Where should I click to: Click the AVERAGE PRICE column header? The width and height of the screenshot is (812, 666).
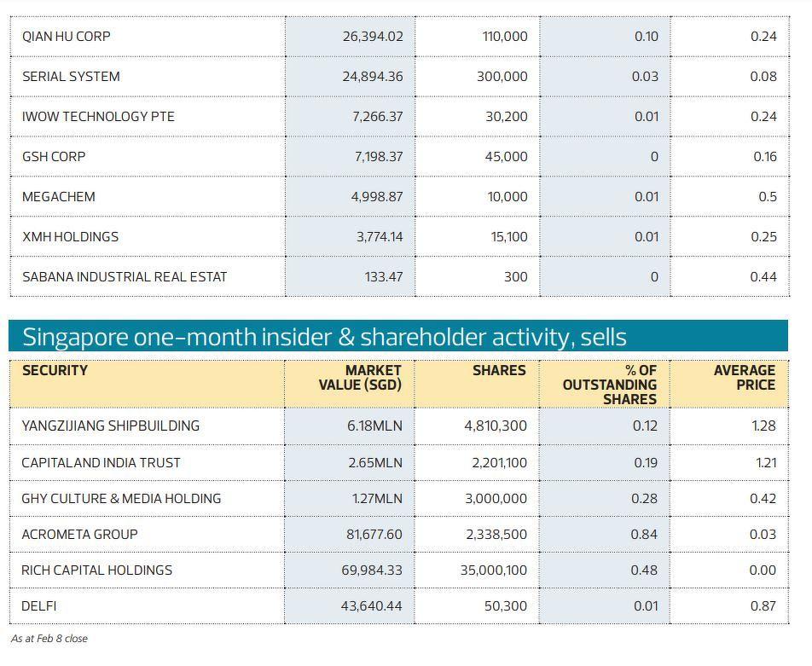coord(745,378)
